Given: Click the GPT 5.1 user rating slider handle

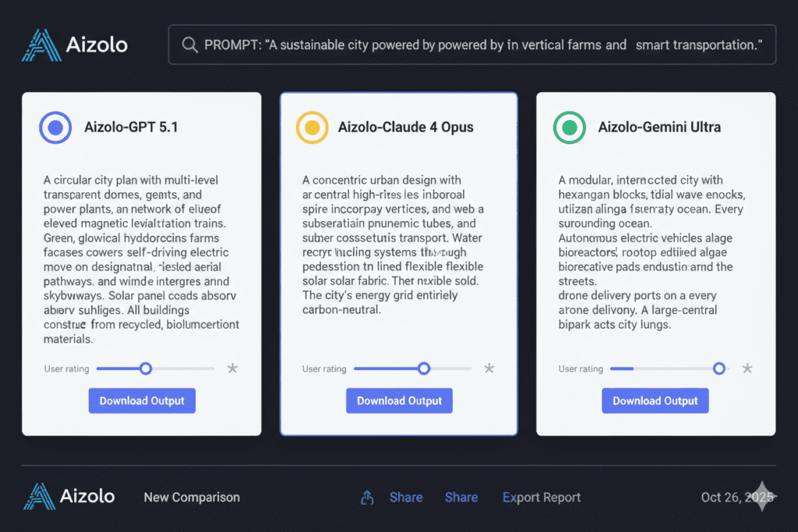Looking at the screenshot, I should point(146,368).
